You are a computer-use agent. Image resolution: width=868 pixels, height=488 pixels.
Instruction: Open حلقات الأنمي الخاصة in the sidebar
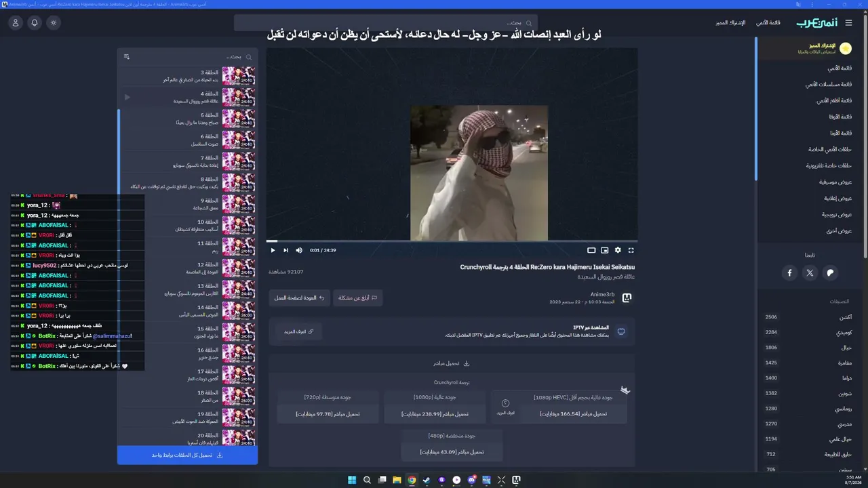point(830,149)
